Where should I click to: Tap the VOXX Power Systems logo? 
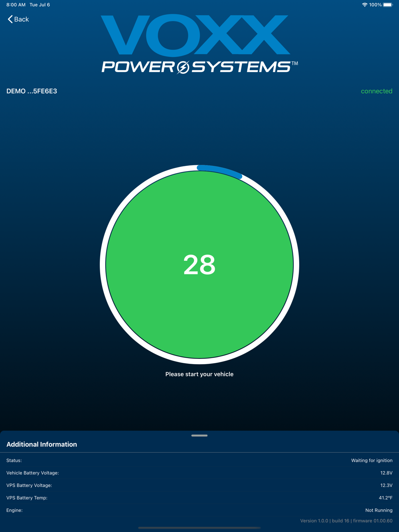point(199,44)
